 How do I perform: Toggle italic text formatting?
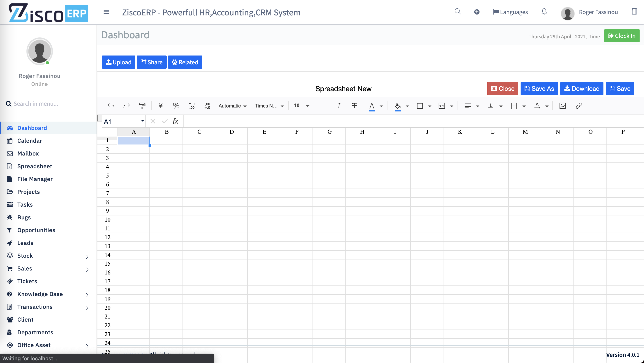[339, 106]
